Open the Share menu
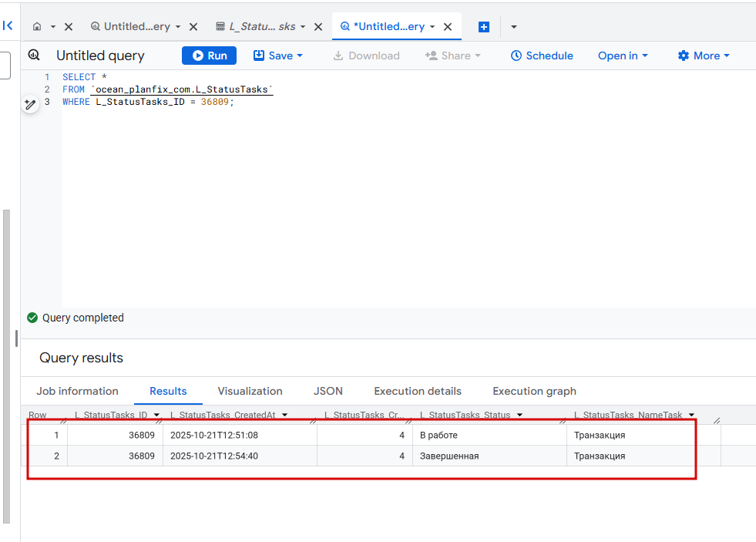 (x=452, y=56)
